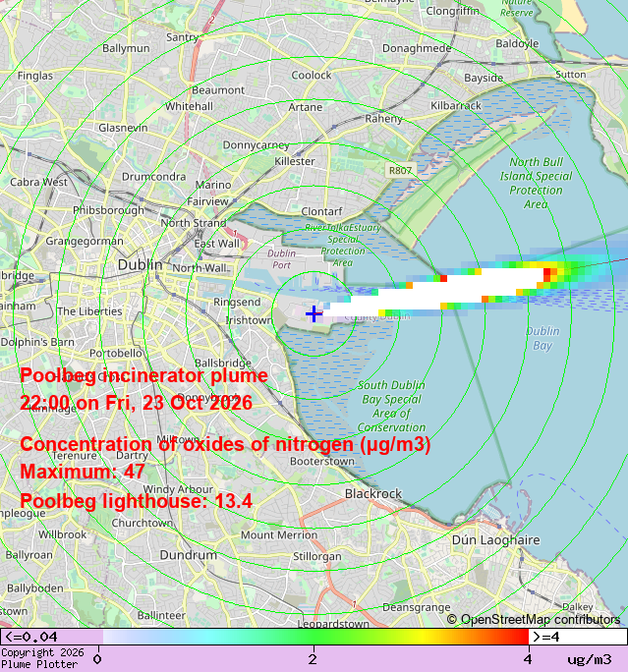628x672 pixels.
Task: Click the 'Ballyboden' label
Action: 35,588
